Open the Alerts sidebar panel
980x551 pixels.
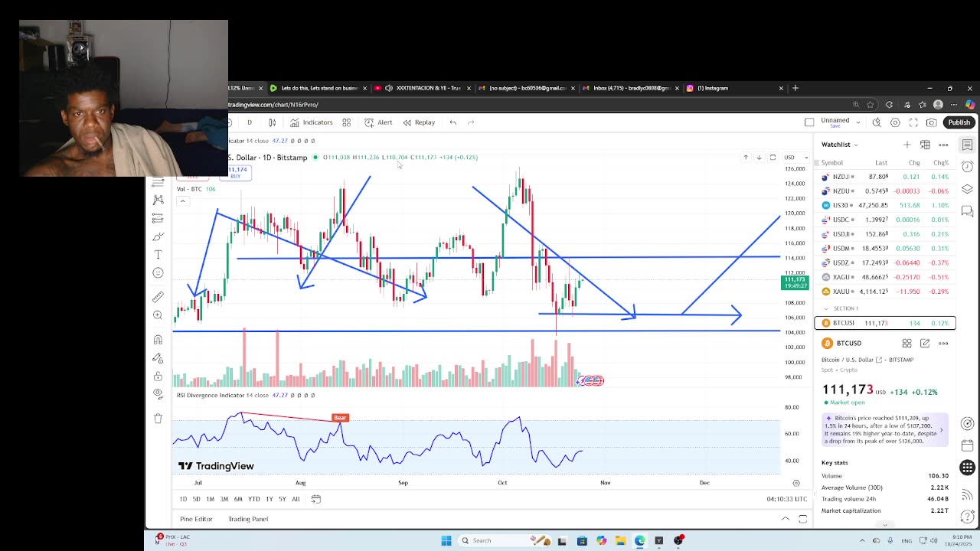point(968,166)
